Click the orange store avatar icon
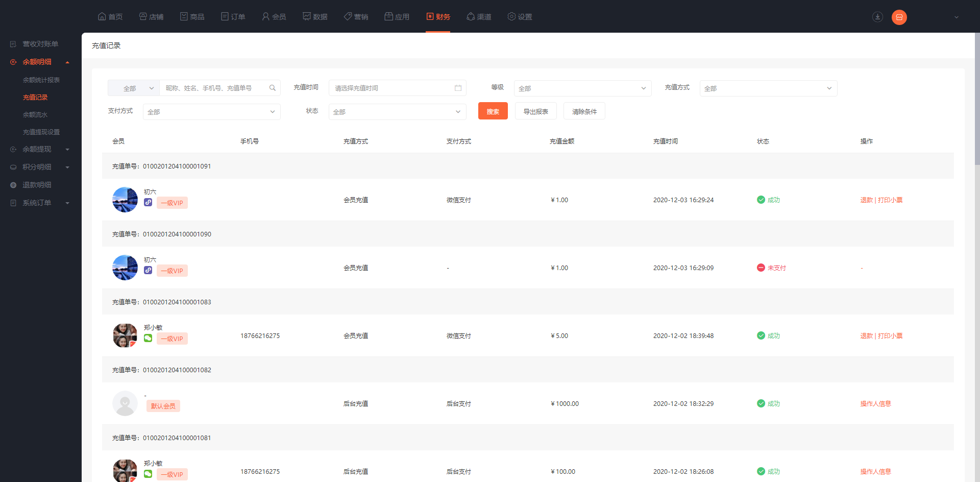The height and width of the screenshot is (482, 980). [x=899, y=17]
